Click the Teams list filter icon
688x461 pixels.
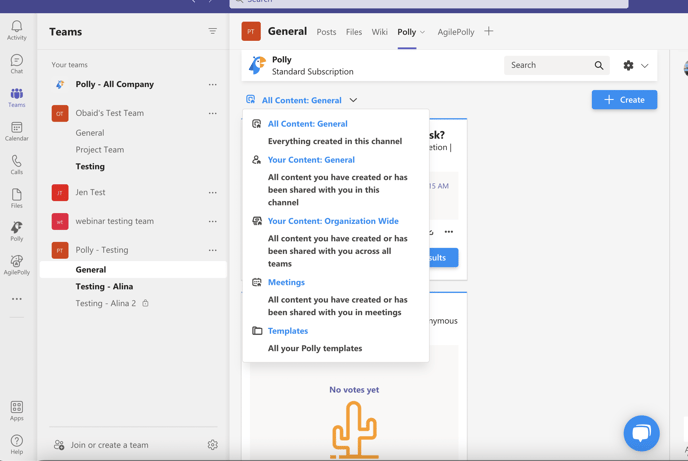[212, 31]
